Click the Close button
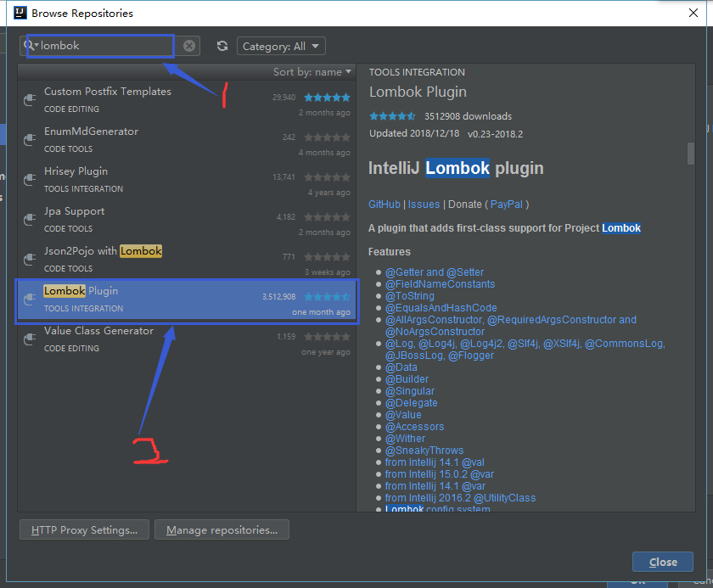The width and height of the screenshot is (713, 588). [662, 562]
